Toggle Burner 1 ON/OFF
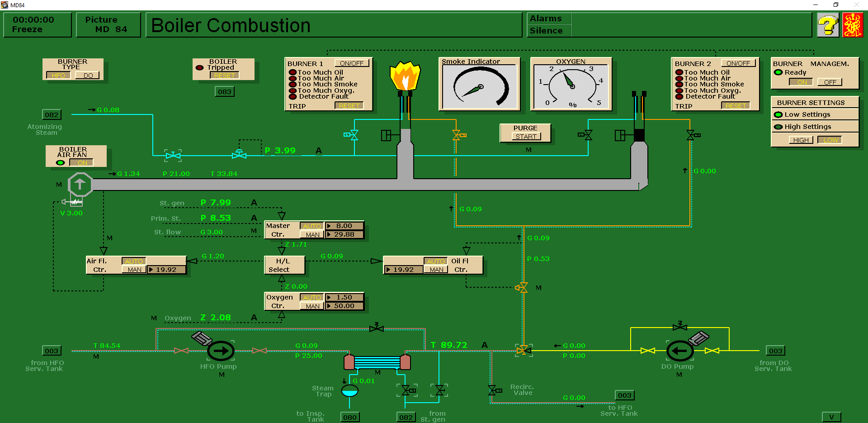Image resolution: width=868 pixels, height=423 pixels. (x=352, y=63)
